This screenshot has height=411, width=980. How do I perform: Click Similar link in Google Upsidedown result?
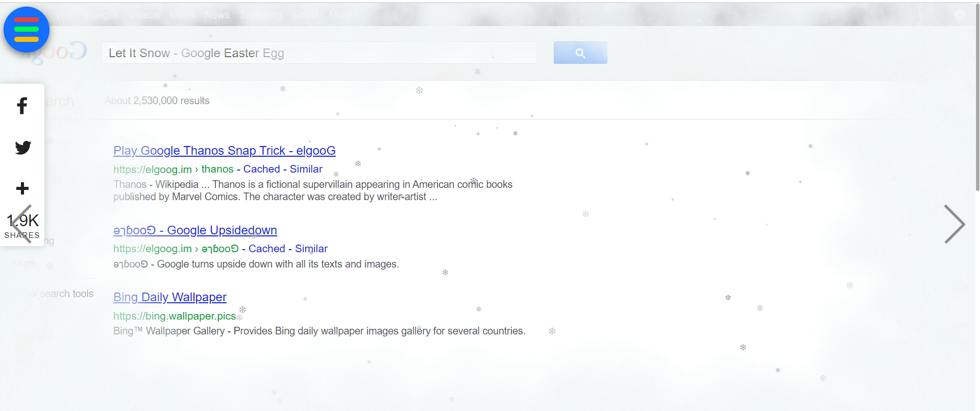tap(311, 249)
